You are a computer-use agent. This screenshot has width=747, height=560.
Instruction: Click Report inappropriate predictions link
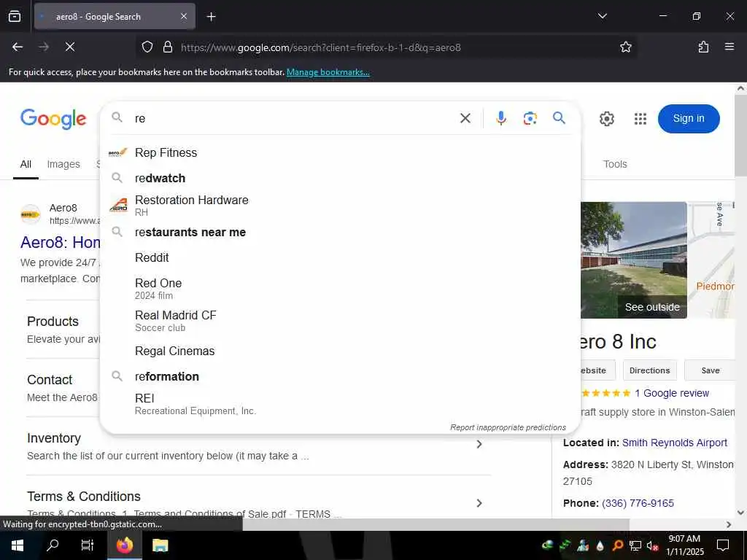click(508, 427)
